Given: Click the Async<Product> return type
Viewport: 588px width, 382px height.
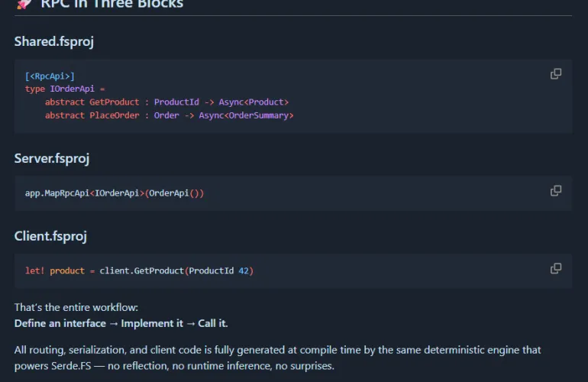Looking at the screenshot, I should pyautogui.click(x=254, y=102).
